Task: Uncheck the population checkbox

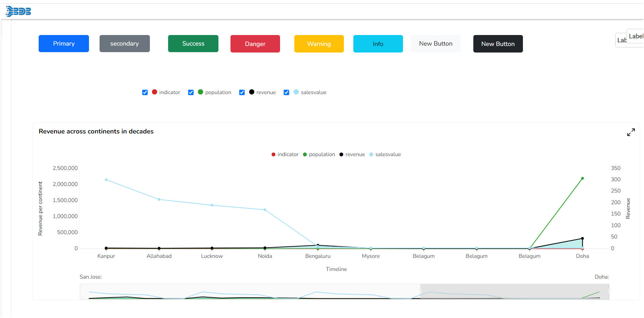Action: 191,93
